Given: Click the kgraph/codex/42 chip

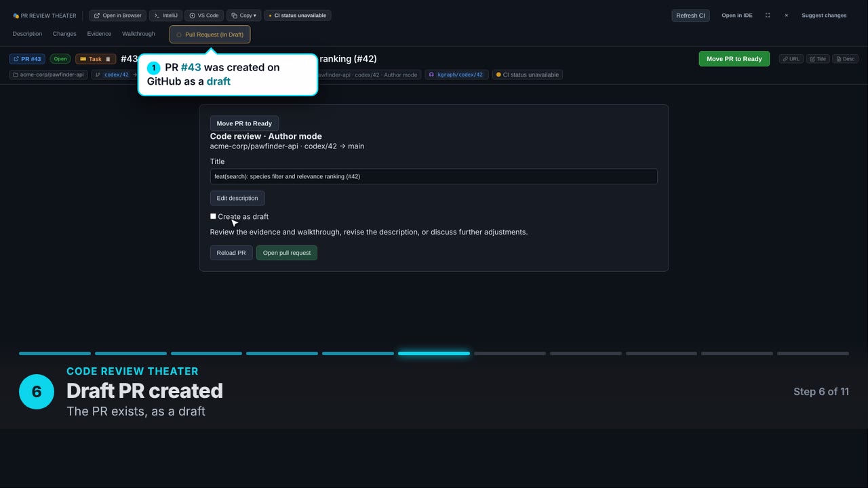Looking at the screenshot, I should (456, 75).
